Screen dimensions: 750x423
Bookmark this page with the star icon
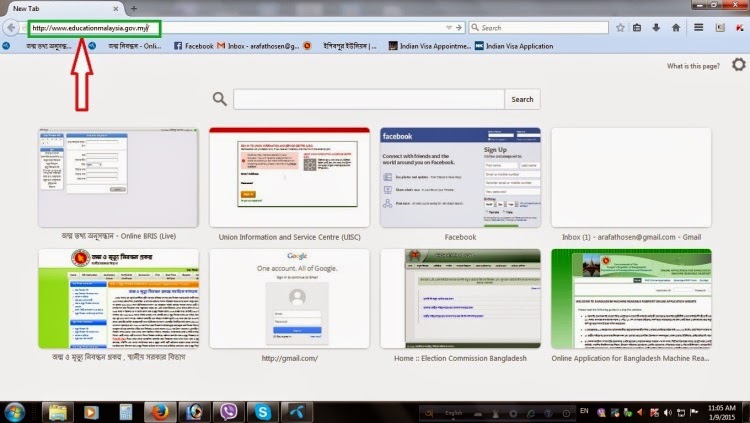(x=620, y=28)
